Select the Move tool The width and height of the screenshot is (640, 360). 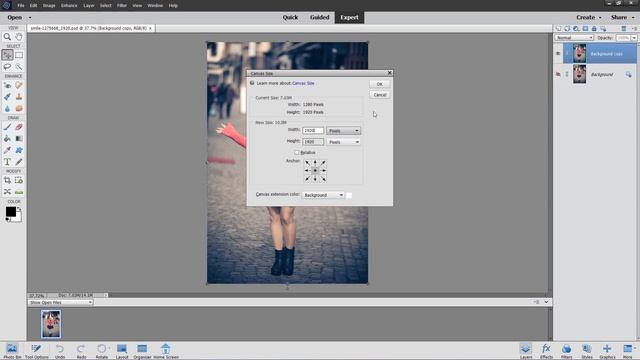click(x=7, y=55)
